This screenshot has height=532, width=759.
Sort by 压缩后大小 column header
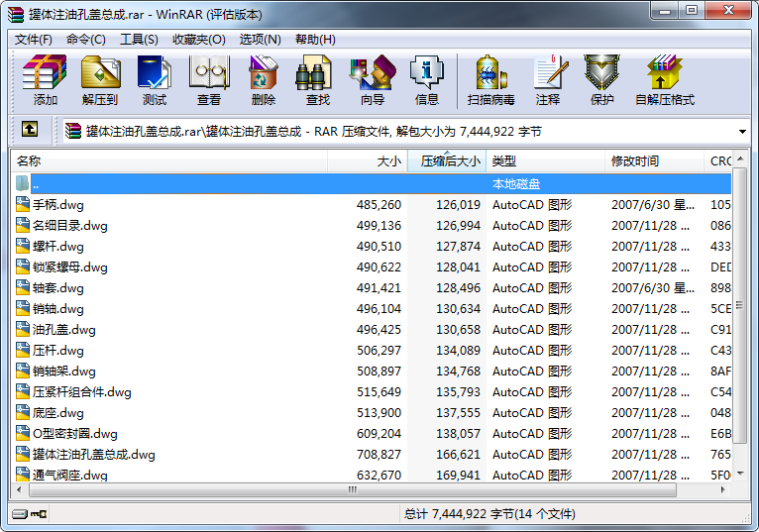coord(447,161)
